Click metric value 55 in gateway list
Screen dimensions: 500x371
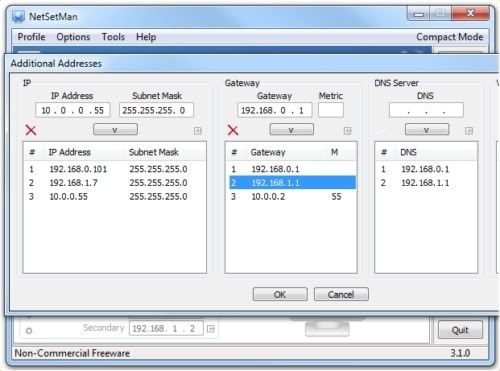pos(336,196)
